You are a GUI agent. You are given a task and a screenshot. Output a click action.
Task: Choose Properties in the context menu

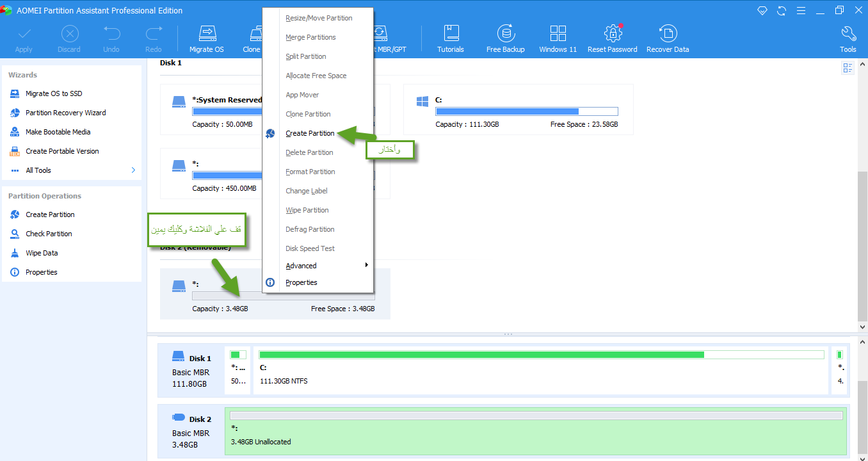coord(301,282)
